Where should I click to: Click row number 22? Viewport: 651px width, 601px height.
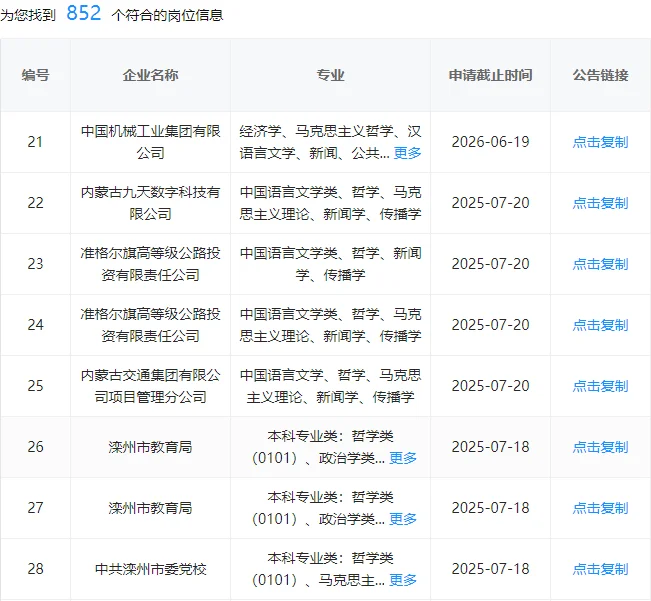coord(35,203)
